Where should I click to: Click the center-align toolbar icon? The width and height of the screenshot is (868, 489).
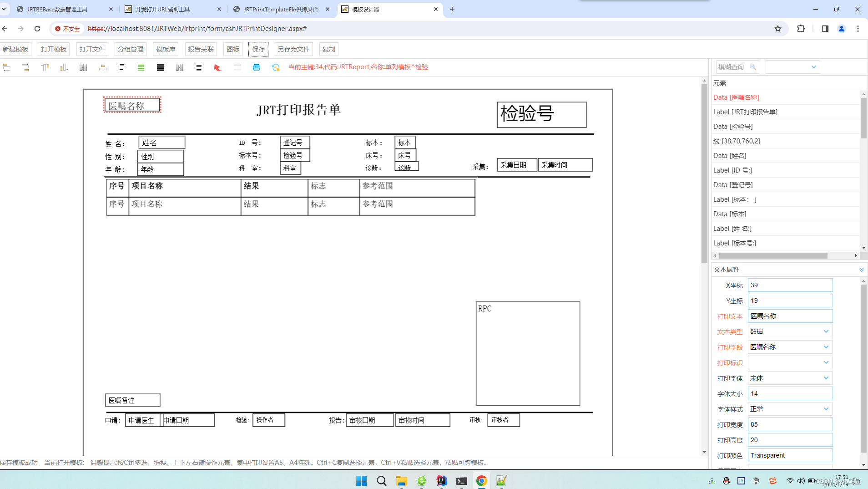click(103, 67)
